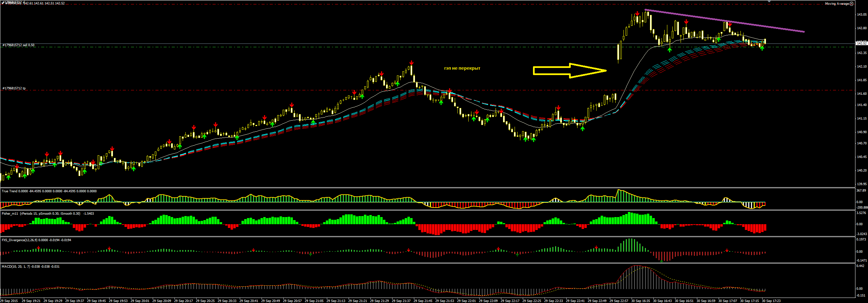
Task: Click the '30 Sep 17:07' time axis label
Action: (x=728, y=301)
